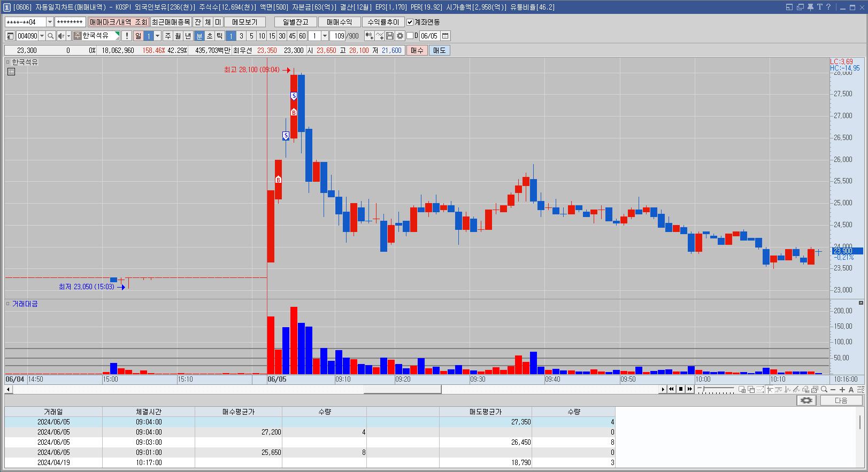Select the 30 minute interval
Viewport: 868px width, 472px height.
[282, 36]
